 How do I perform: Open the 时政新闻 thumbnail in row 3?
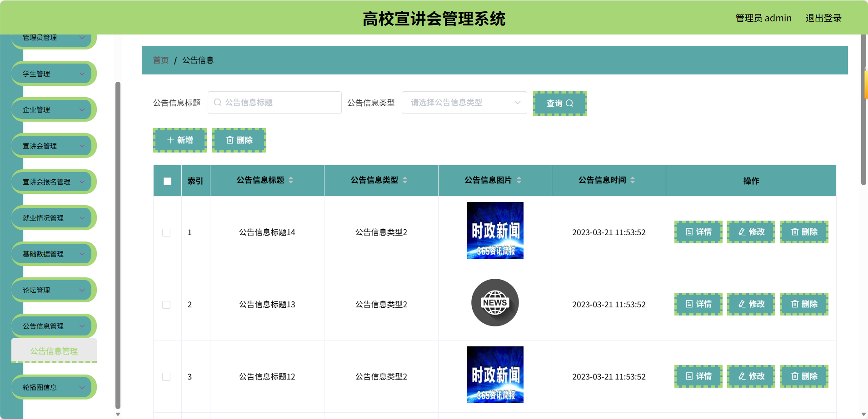pos(495,375)
